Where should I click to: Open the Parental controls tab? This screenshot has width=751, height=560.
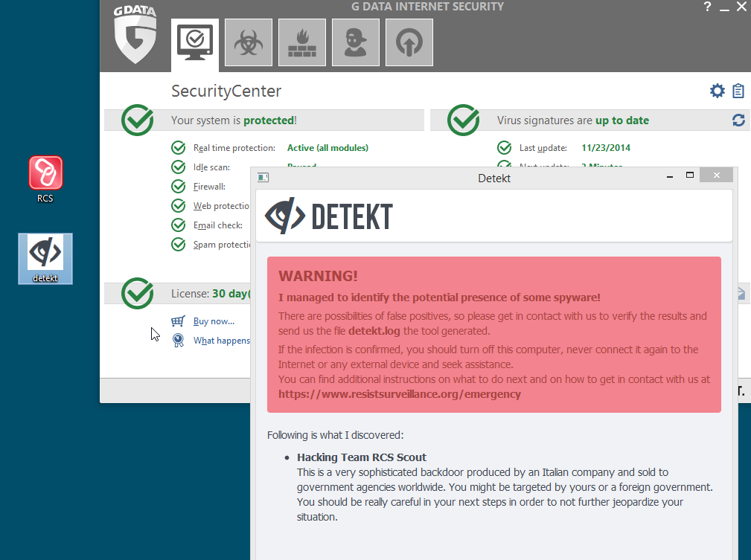pos(356,42)
